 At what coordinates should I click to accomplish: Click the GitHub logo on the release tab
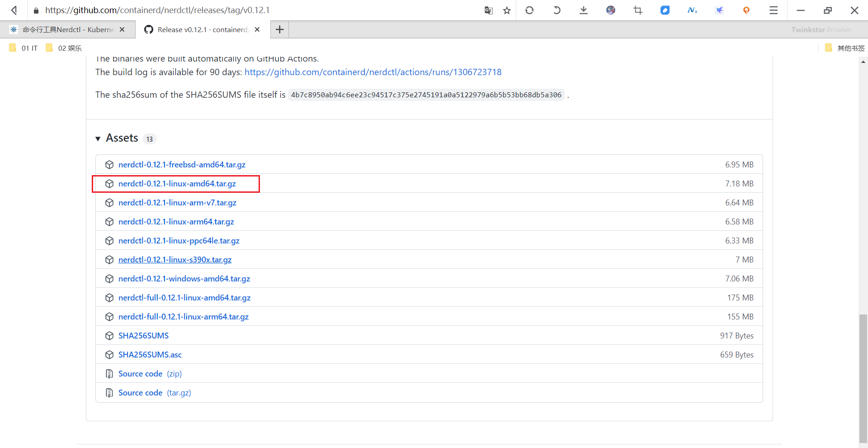point(148,29)
